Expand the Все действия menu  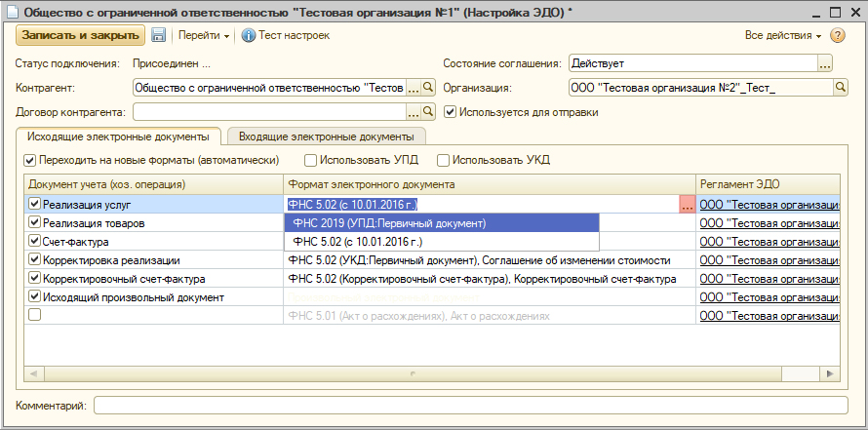click(782, 35)
